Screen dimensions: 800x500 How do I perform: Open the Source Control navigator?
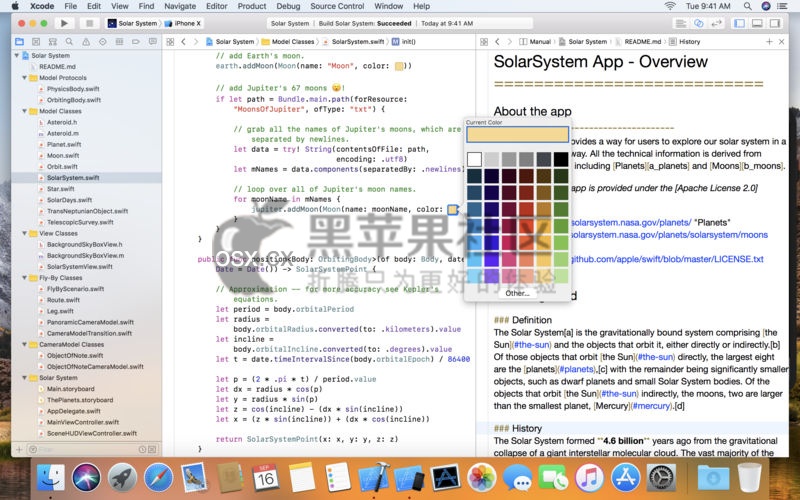[x=36, y=42]
